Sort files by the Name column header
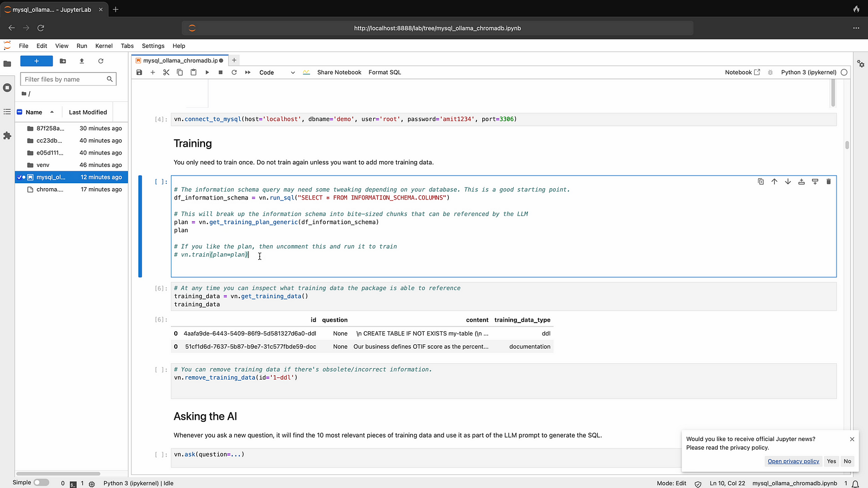868x488 pixels. pyautogui.click(x=34, y=112)
